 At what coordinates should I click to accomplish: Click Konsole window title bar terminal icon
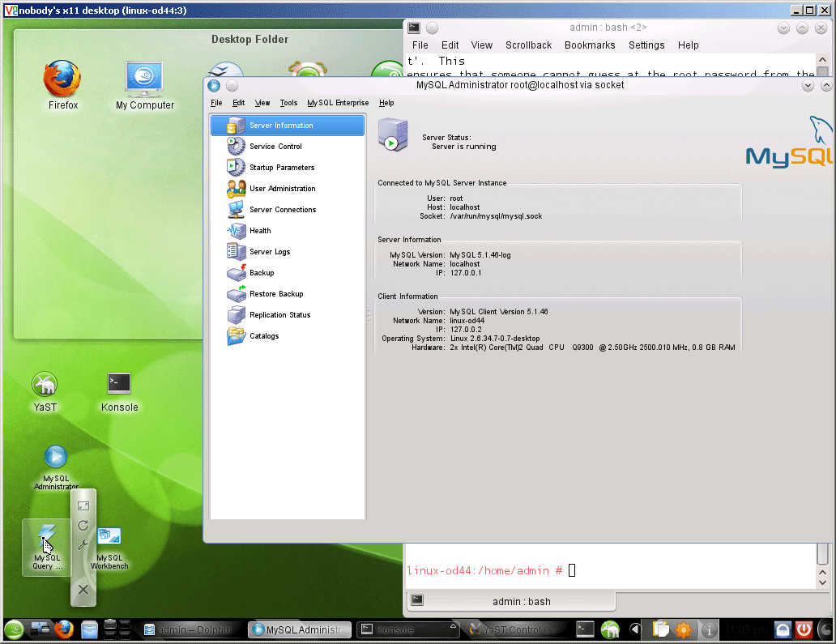click(x=414, y=28)
